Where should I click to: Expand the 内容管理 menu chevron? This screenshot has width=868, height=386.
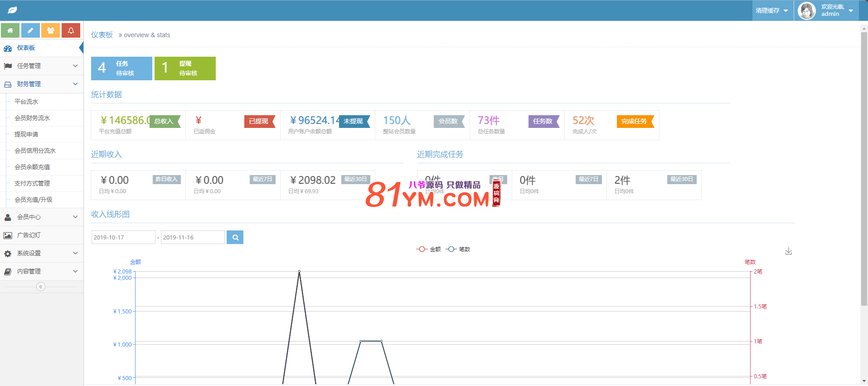(x=75, y=271)
